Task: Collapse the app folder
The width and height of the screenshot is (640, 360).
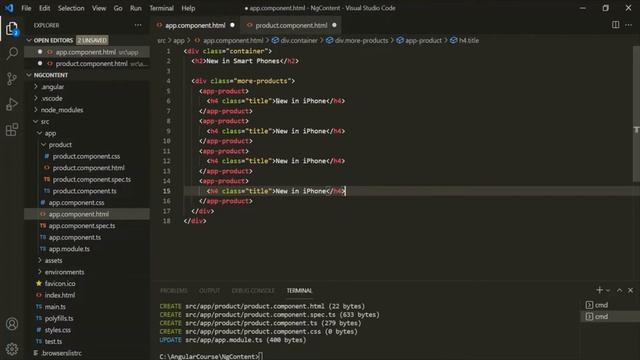Action: [50, 133]
